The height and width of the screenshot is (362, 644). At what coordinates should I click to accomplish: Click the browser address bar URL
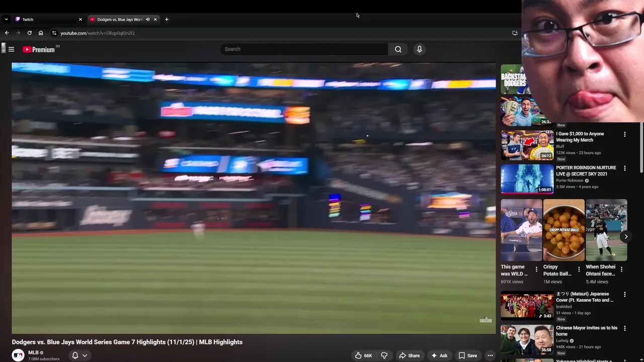point(97,33)
